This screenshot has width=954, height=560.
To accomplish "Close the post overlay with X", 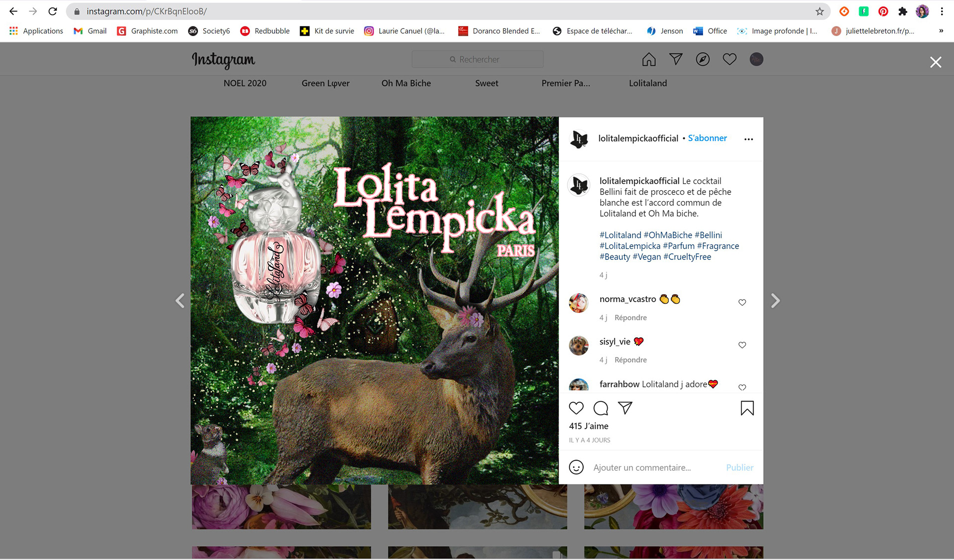I will click(935, 62).
